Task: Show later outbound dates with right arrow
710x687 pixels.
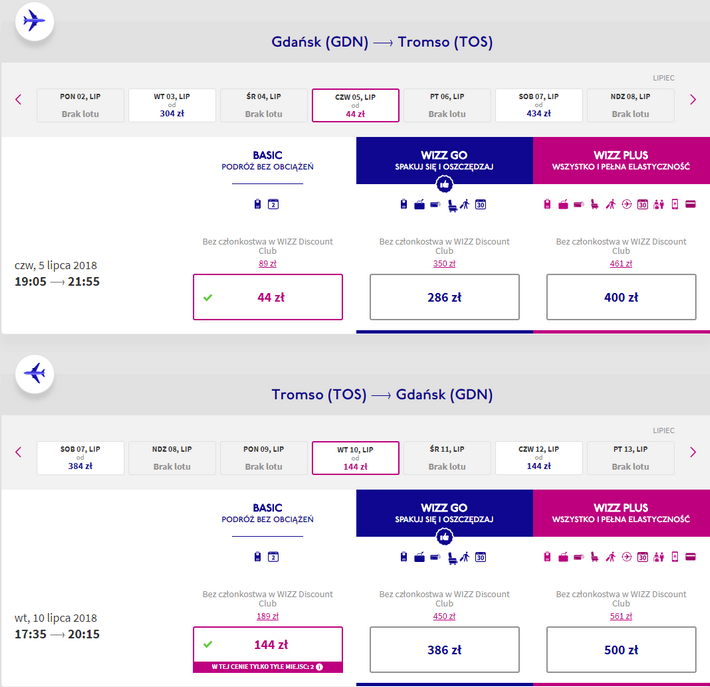Action: (x=693, y=99)
